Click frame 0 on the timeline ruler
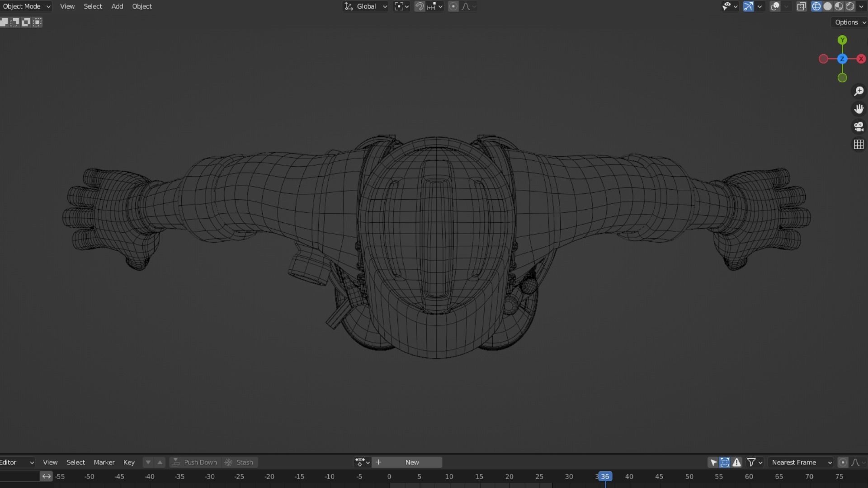The width and height of the screenshot is (868, 488). (x=389, y=476)
